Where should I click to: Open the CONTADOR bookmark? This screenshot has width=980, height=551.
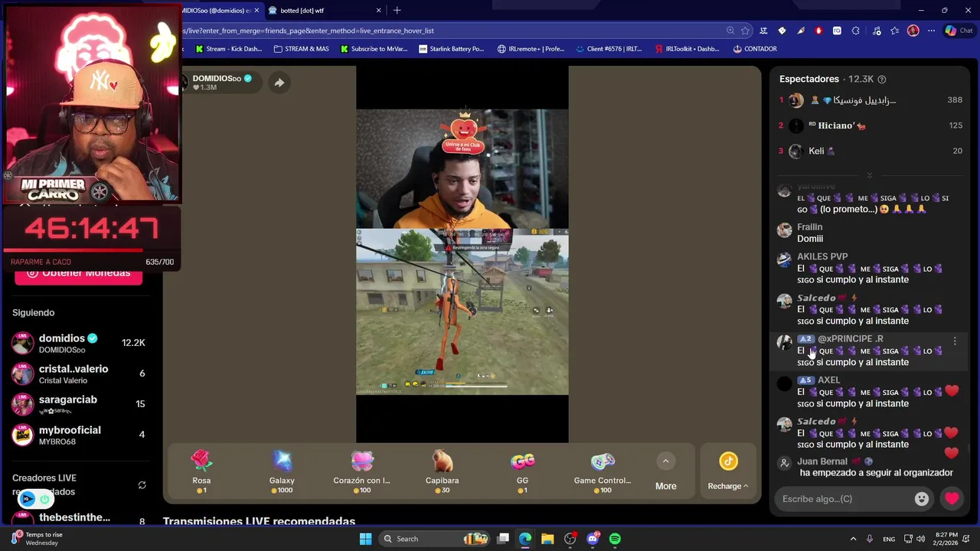coord(754,49)
